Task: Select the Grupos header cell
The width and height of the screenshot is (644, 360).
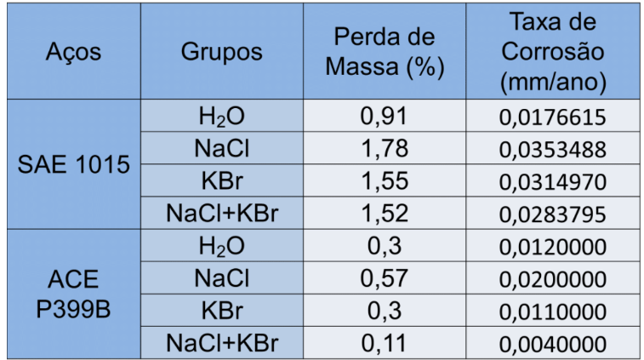Action: [221, 51]
